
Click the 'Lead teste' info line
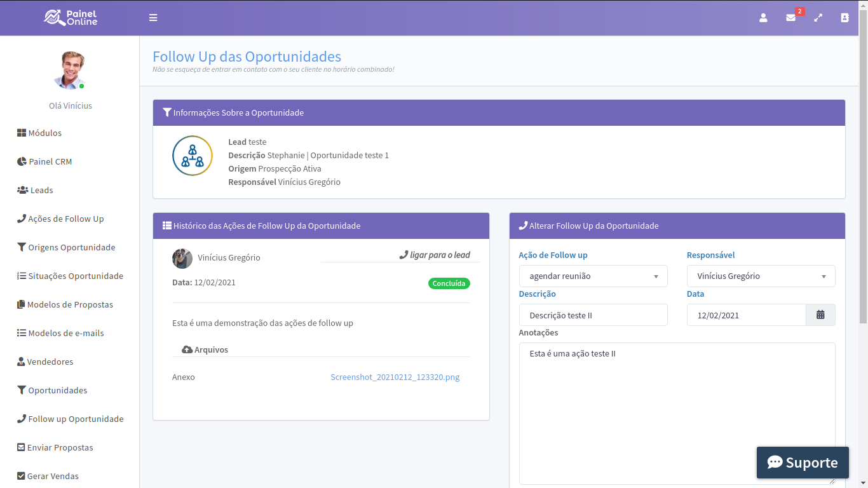tap(247, 142)
